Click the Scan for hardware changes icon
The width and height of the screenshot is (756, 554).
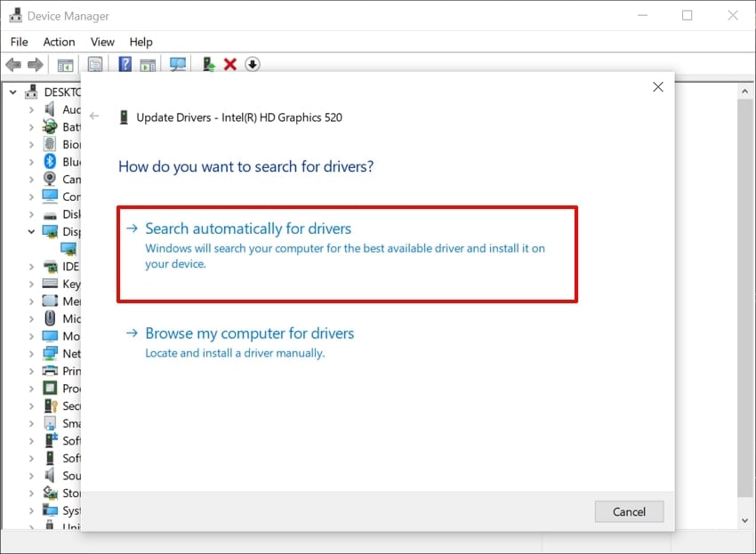(177, 64)
